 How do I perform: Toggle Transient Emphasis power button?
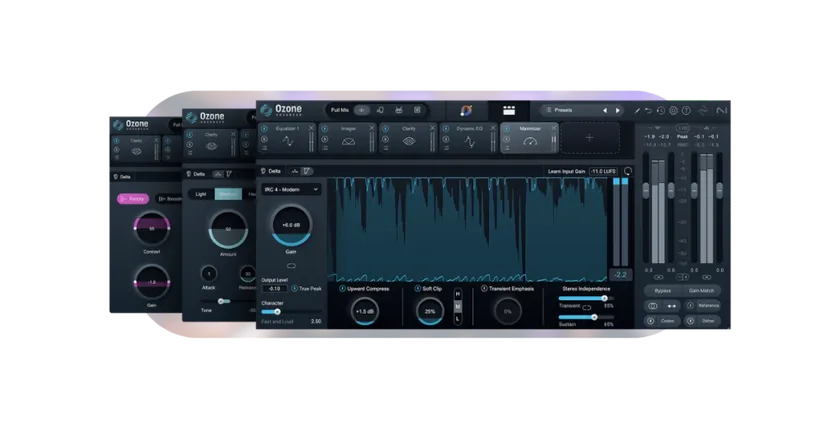[x=484, y=289]
